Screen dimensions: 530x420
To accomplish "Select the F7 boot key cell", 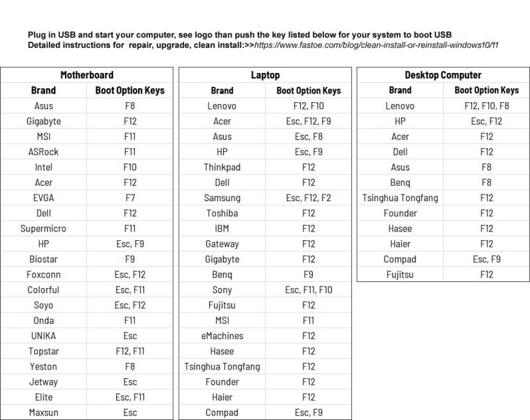I will pos(132,198).
